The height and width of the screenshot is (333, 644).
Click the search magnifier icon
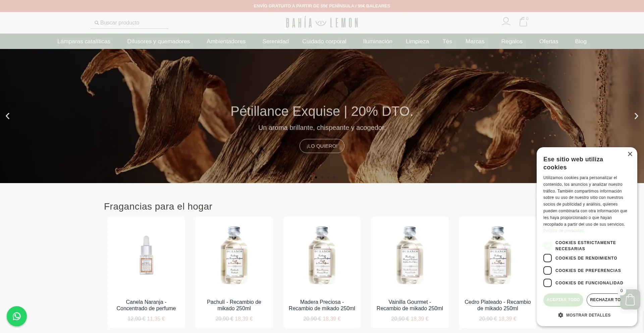(x=97, y=23)
